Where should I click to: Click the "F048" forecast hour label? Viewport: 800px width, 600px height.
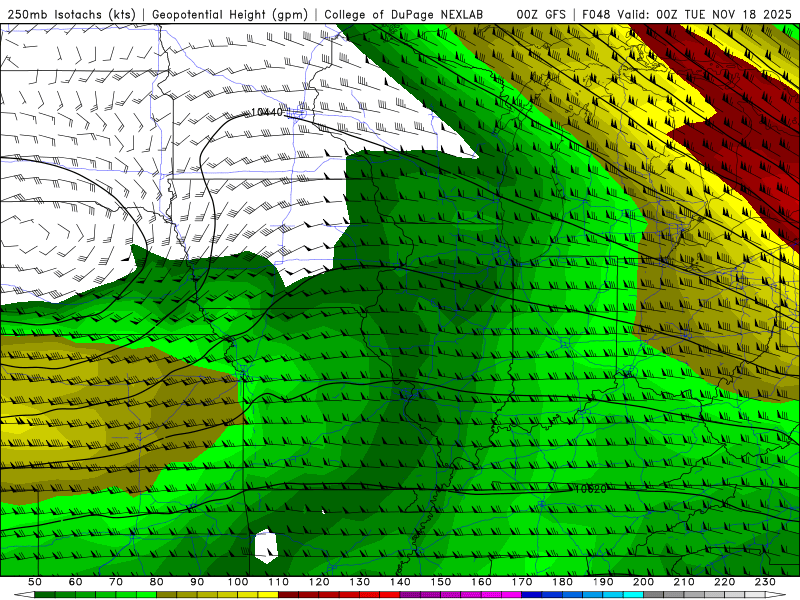coord(597,15)
